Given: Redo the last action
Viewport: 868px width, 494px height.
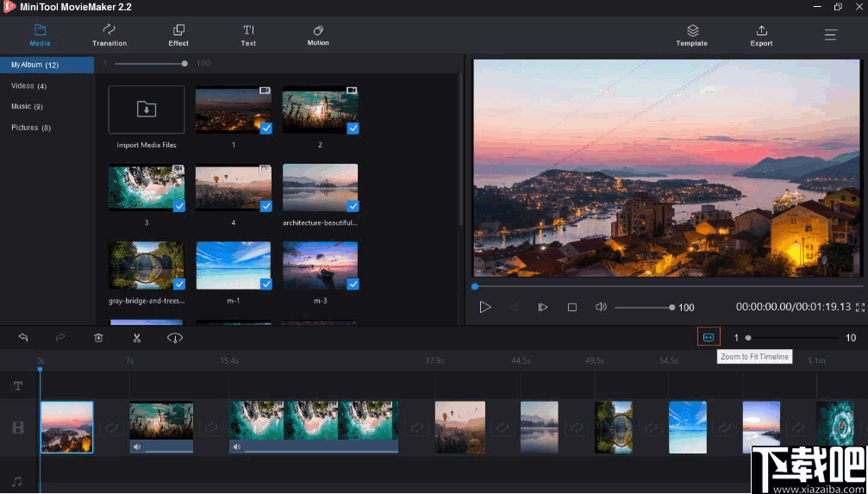Looking at the screenshot, I should tap(60, 337).
